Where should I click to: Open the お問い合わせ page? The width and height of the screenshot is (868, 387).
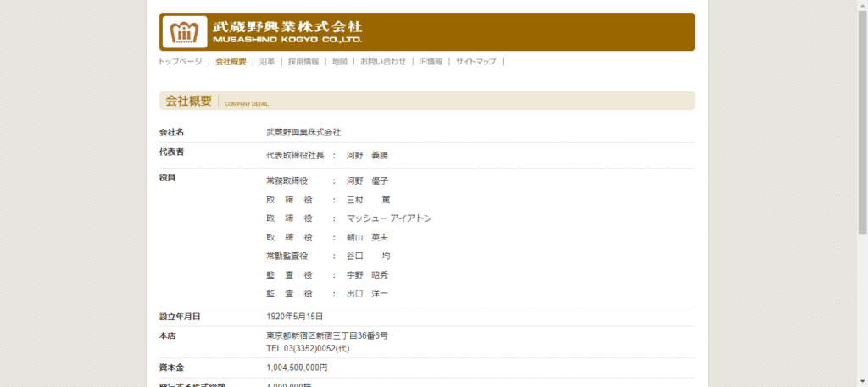(383, 62)
